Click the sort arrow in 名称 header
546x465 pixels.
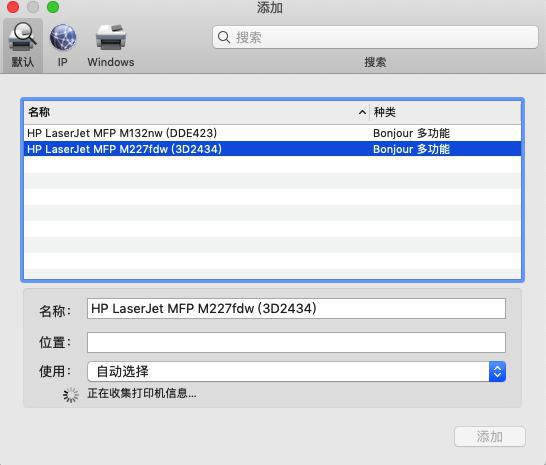click(362, 112)
